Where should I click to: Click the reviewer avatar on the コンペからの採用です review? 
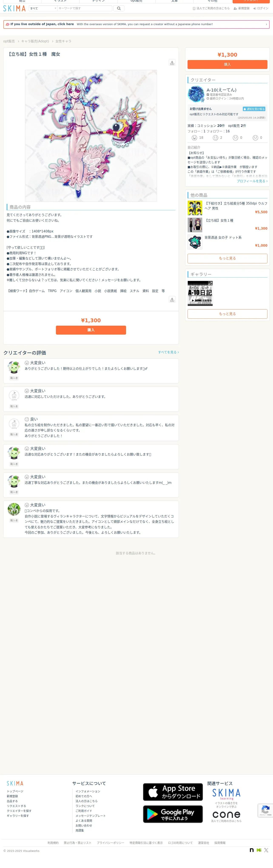14,510
